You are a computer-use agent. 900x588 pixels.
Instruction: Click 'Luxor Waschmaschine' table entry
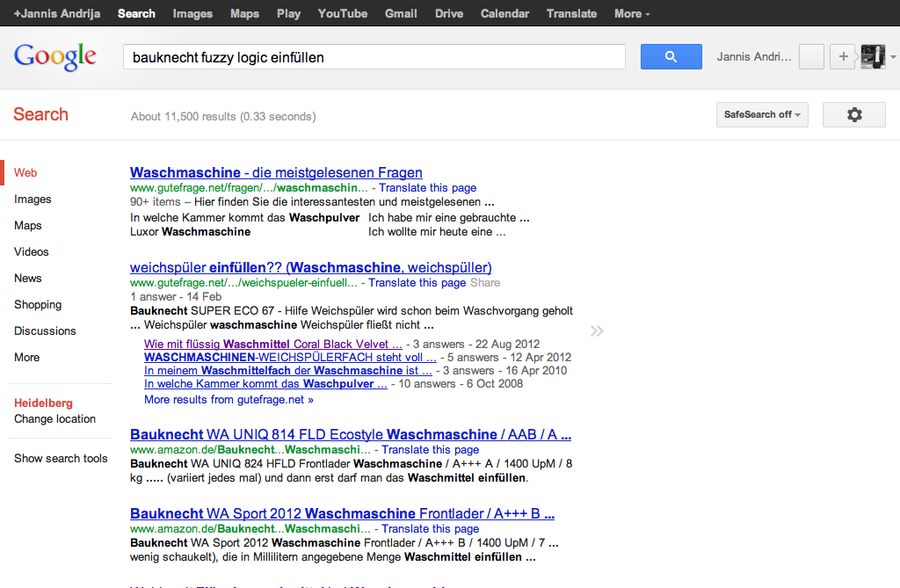pos(191,232)
